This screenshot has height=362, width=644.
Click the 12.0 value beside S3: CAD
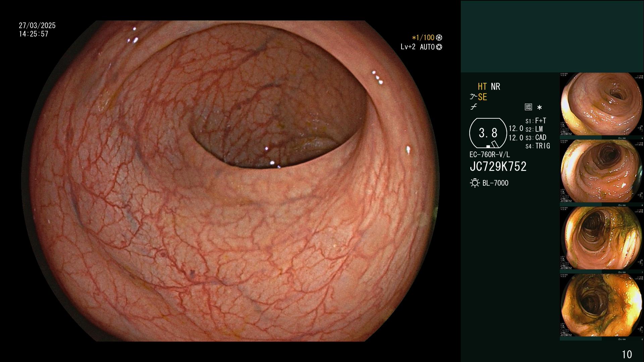click(516, 138)
